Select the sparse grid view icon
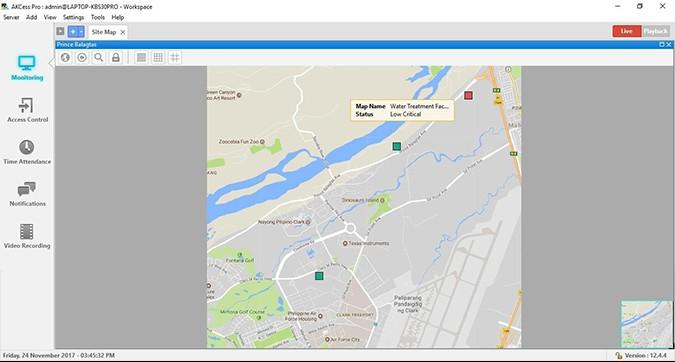Image resolution: width=675 pixels, height=362 pixels. [x=175, y=57]
